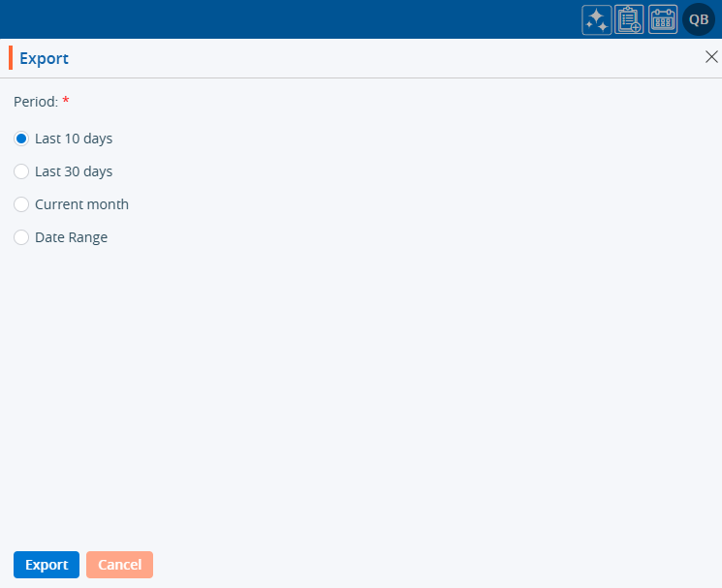Screen dimensions: 722x588
Task: Click the Period field label
Action: [x=36, y=101]
